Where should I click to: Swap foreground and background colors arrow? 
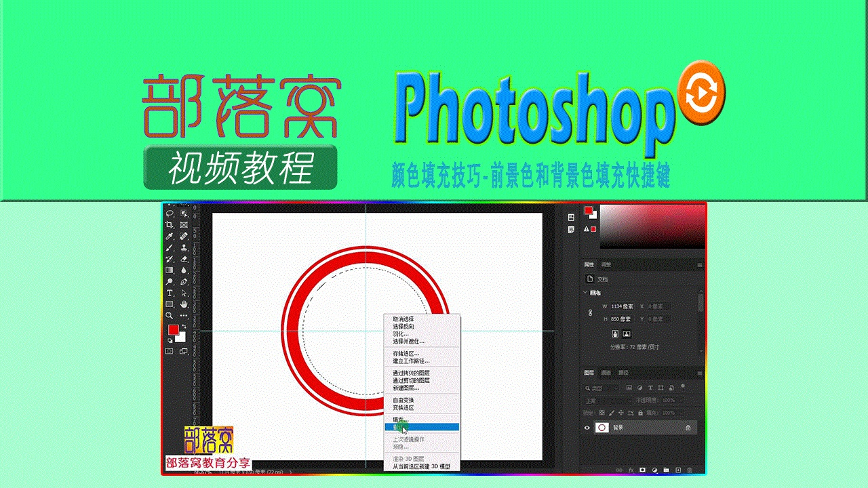click(184, 326)
